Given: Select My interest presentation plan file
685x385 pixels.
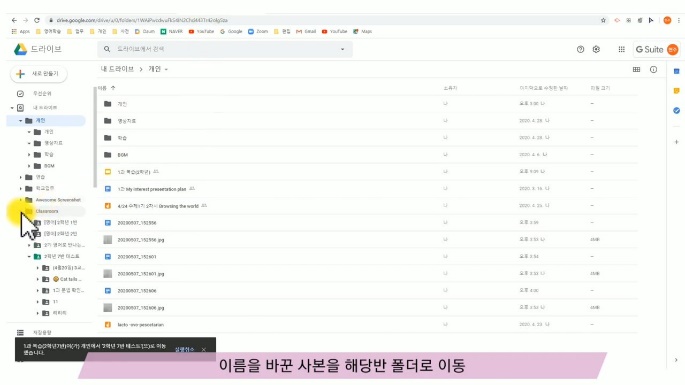Looking at the screenshot, I should pos(367,189).
